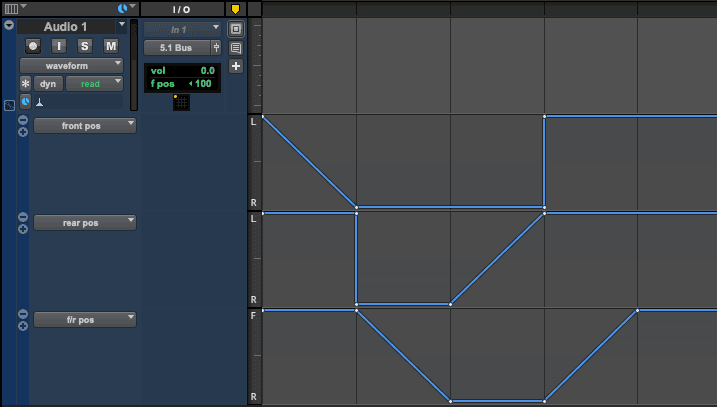Remove the front pos automation lane
This screenshot has height=407, width=717.
coord(23,120)
